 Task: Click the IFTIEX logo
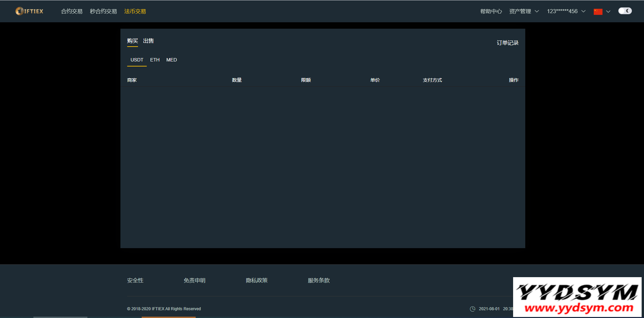[x=29, y=11]
